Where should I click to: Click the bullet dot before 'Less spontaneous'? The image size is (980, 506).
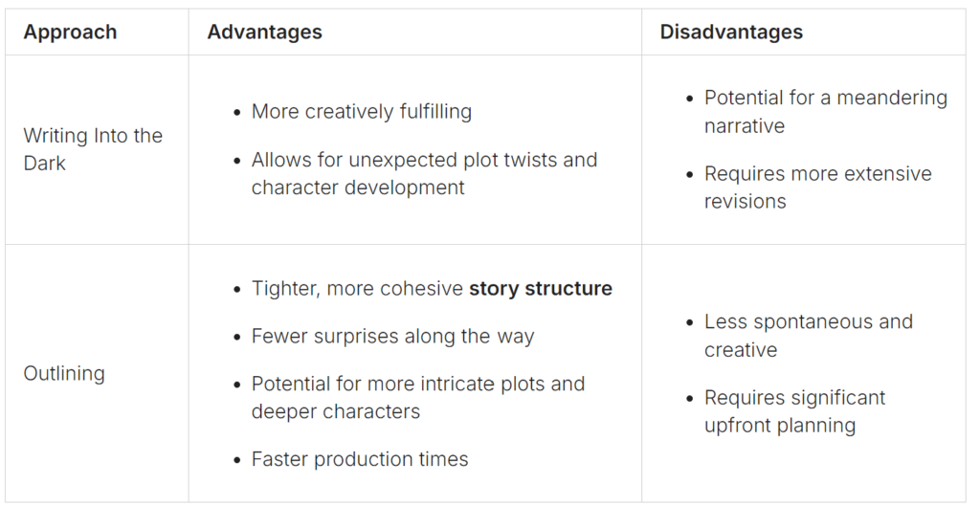tap(689, 323)
